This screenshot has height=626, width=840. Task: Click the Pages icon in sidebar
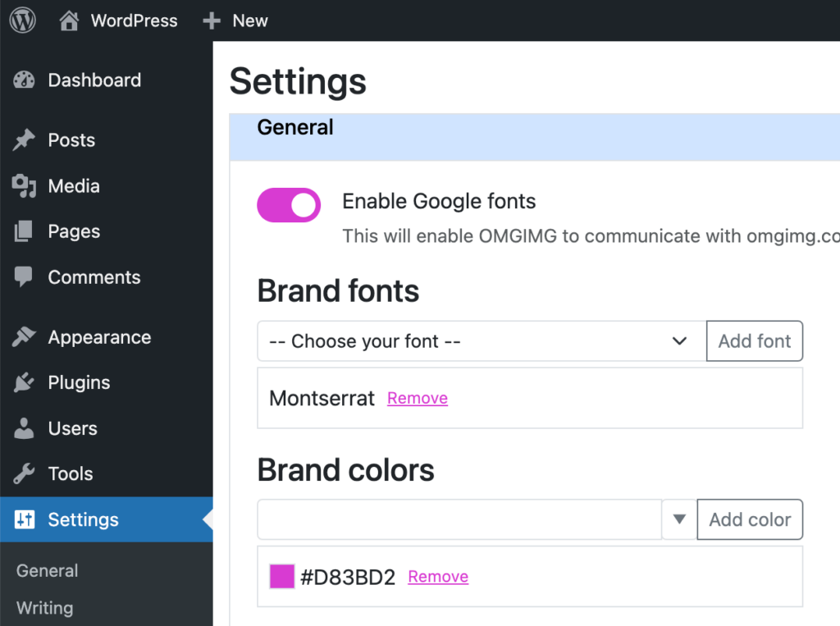(25, 231)
